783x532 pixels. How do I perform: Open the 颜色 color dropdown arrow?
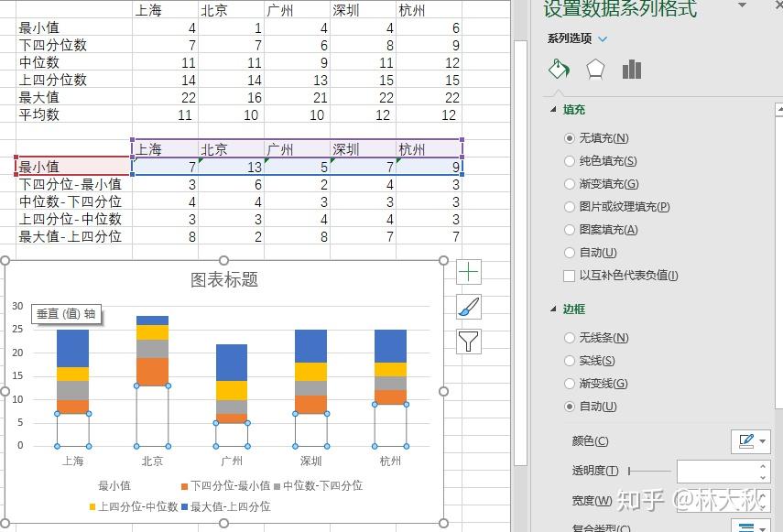[x=763, y=440]
